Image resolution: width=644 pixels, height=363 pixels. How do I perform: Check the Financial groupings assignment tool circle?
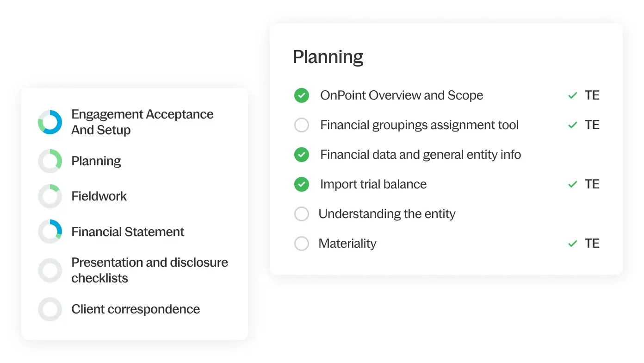tap(302, 125)
